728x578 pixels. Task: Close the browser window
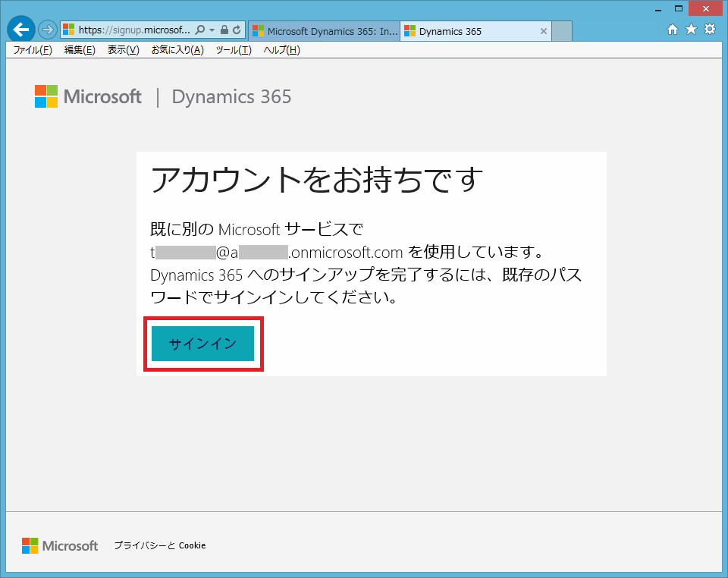coord(706,9)
